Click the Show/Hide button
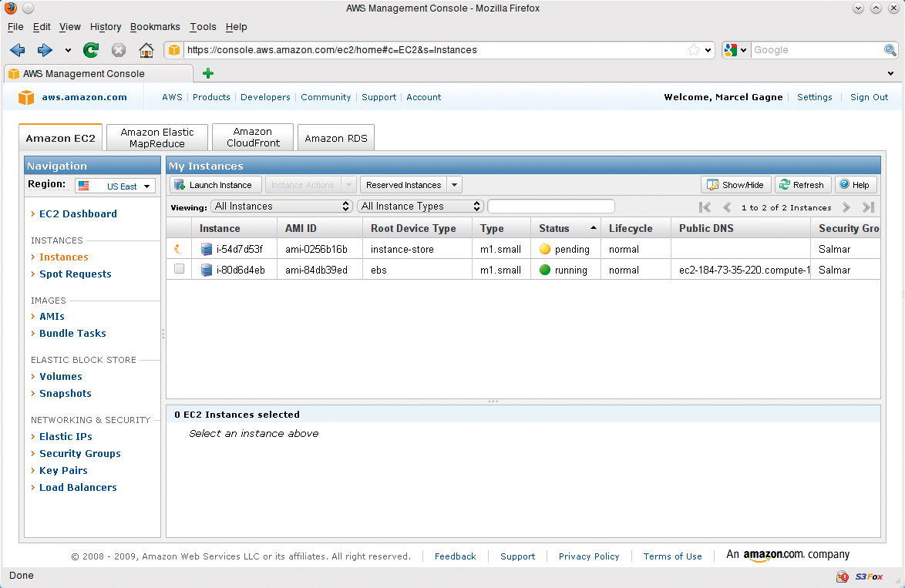Screen dimensions: 905x588 (x=736, y=185)
